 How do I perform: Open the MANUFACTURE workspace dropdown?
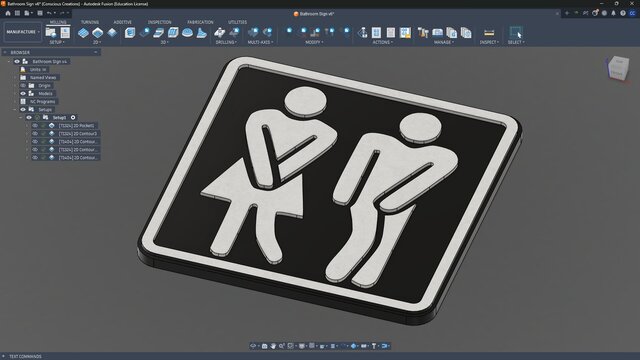22,32
